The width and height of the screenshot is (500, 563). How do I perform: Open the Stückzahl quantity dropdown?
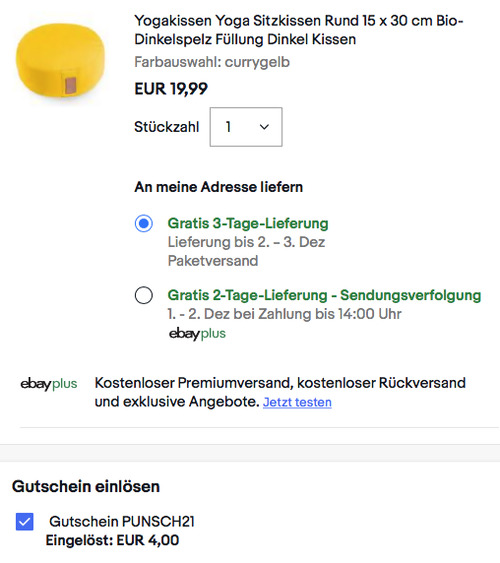coord(246,127)
